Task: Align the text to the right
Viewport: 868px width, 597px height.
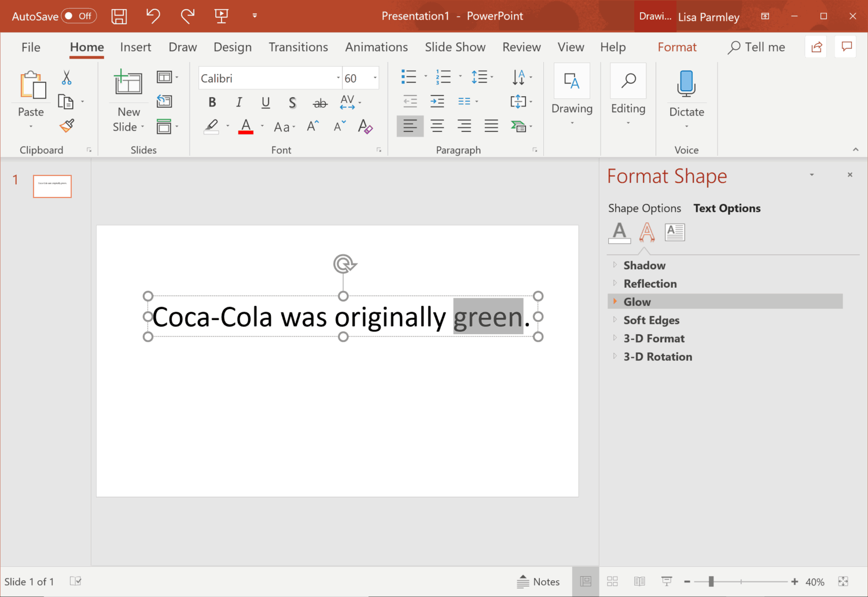Action: (464, 126)
